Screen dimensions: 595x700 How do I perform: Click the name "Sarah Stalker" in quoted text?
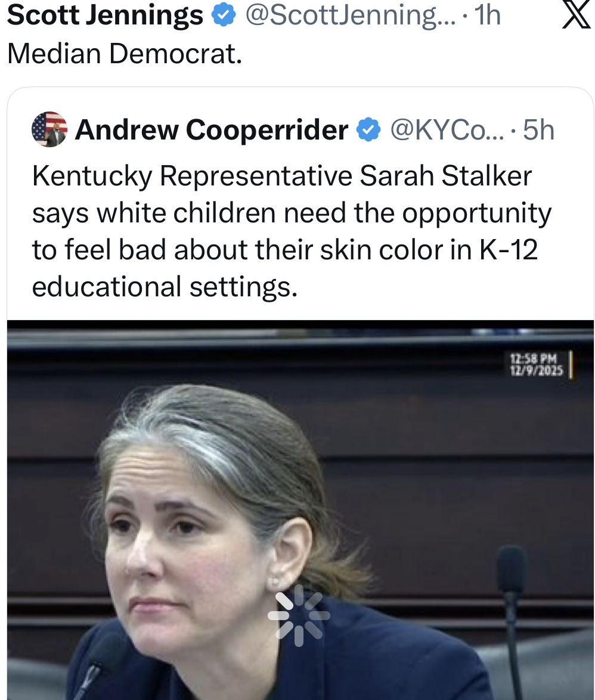446,176
